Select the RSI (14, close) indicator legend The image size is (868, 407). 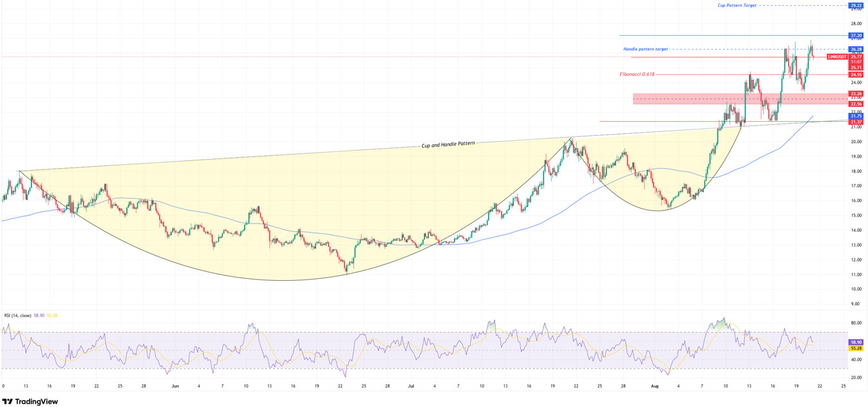pyautogui.click(x=18, y=316)
